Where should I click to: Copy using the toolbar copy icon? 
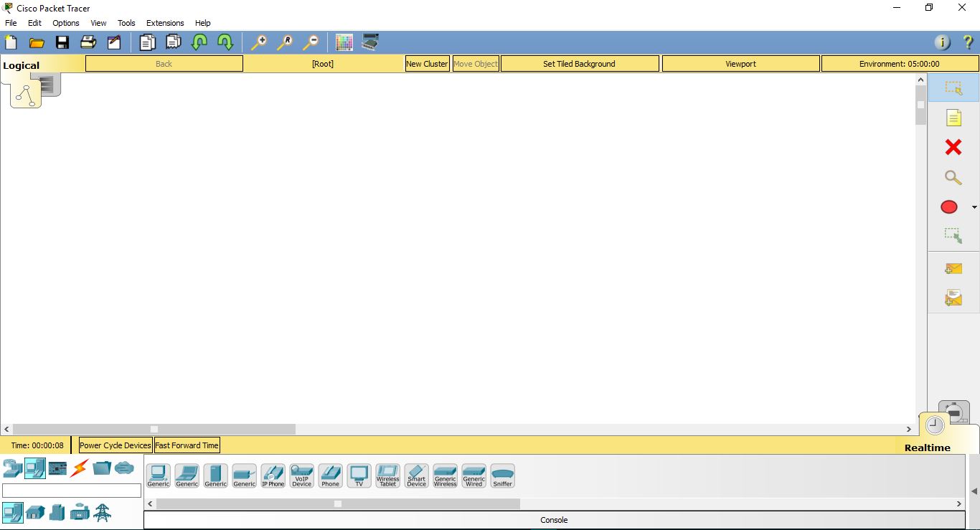coord(147,42)
